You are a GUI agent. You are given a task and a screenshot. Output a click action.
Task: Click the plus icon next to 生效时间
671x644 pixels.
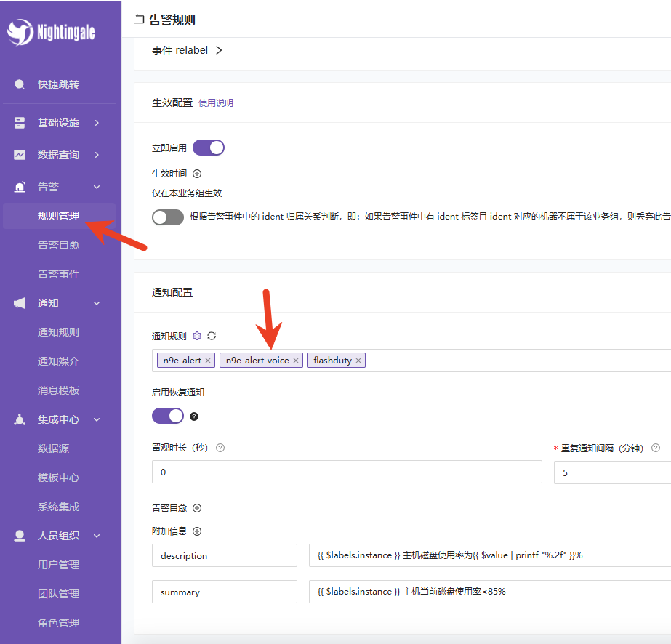point(196,174)
